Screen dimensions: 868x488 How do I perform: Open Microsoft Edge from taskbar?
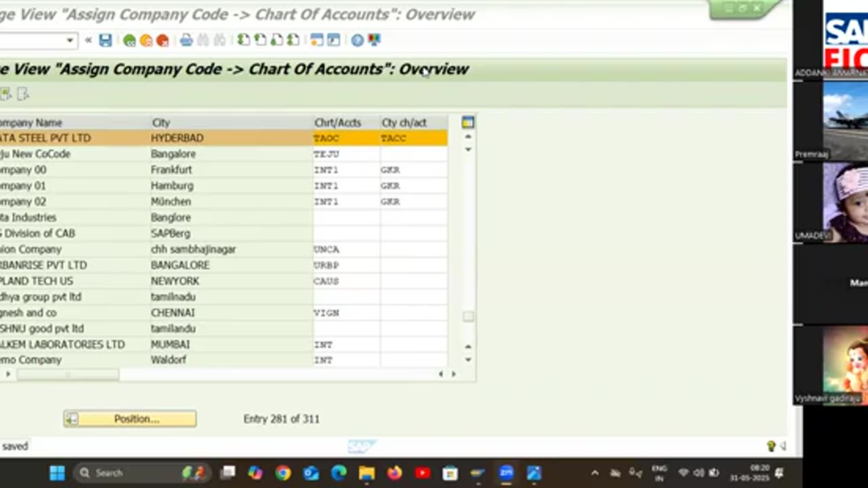[339, 473]
